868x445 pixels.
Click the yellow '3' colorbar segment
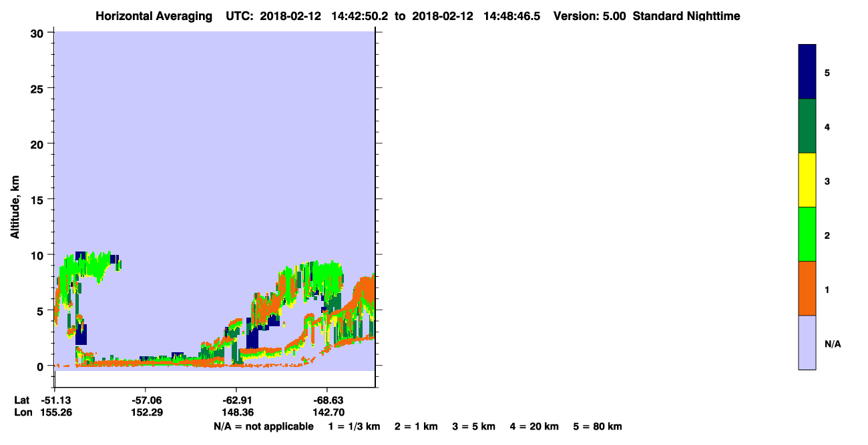[x=807, y=180]
